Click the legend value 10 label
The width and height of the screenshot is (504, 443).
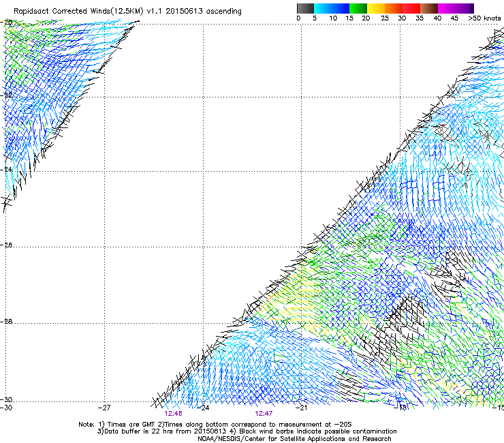coord(333,18)
